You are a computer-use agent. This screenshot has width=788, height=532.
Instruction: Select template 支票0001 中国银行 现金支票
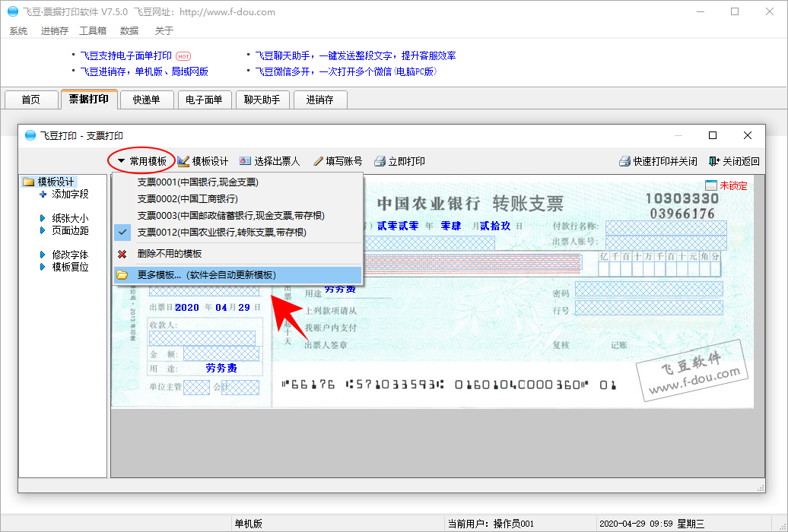pyautogui.click(x=238, y=182)
